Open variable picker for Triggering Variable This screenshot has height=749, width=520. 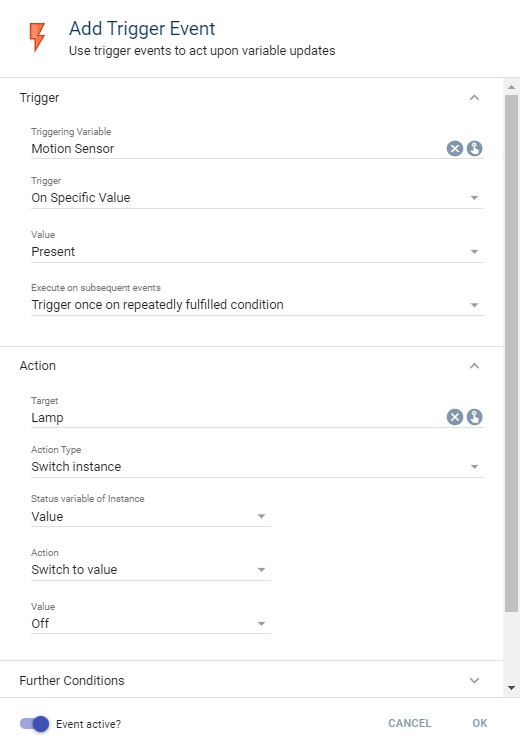click(474, 149)
